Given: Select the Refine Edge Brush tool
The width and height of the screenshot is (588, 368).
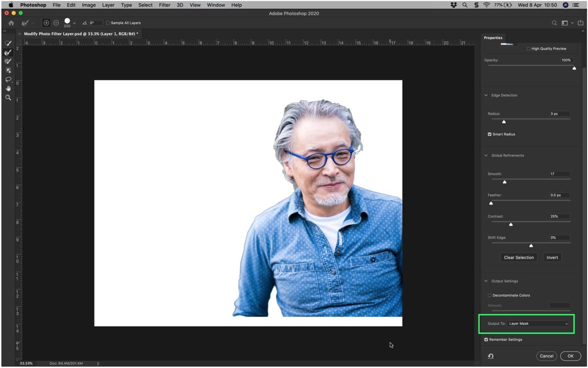Looking at the screenshot, I should (8, 52).
